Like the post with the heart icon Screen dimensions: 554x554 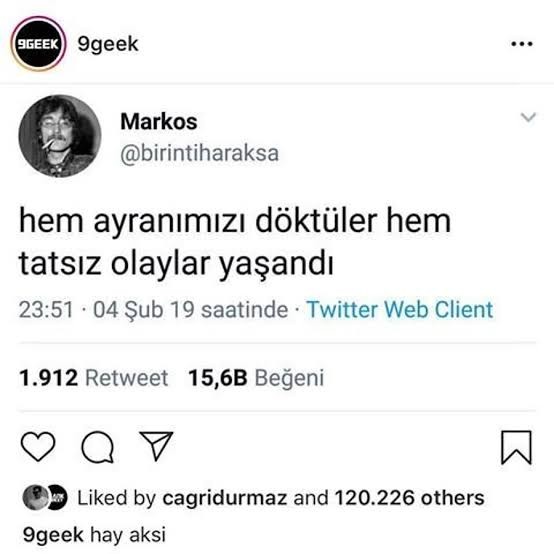click(x=38, y=447)
